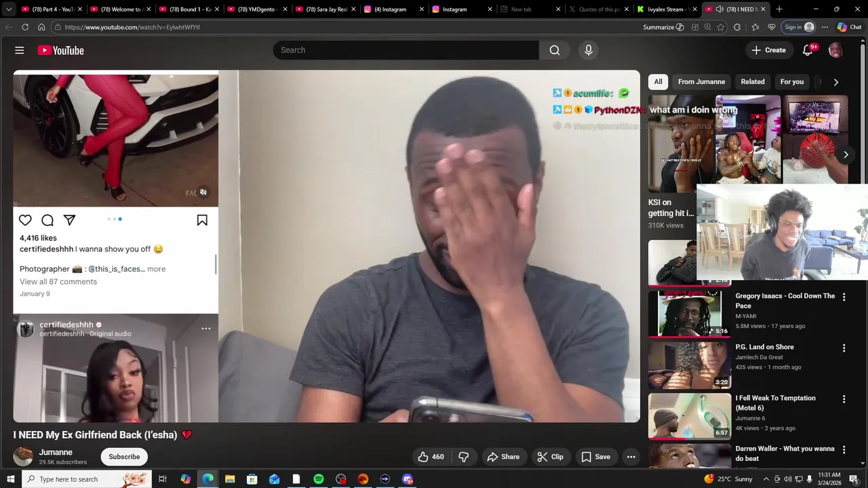Open more actions ellipsis under video
The height and width of the screenshot is (488, 868).
(631, 457)
